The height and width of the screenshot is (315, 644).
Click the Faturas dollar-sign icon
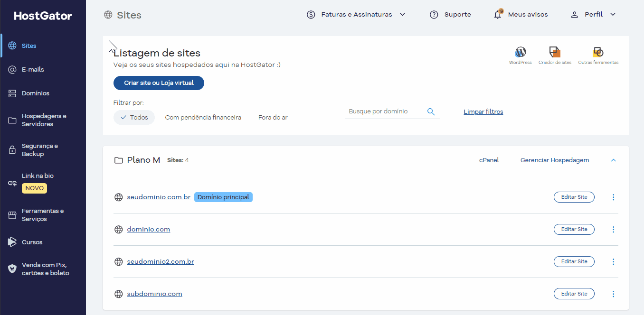[311, 15]
